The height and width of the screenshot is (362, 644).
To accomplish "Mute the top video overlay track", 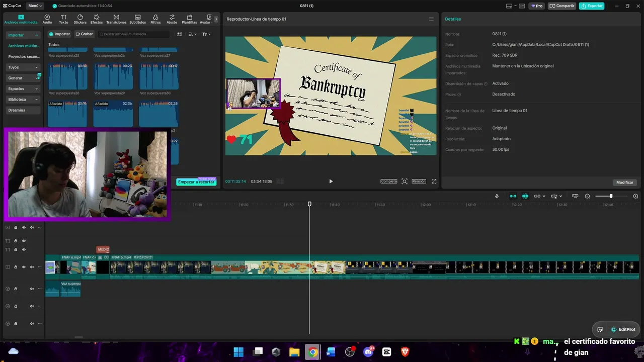I will tap(32, 227).
